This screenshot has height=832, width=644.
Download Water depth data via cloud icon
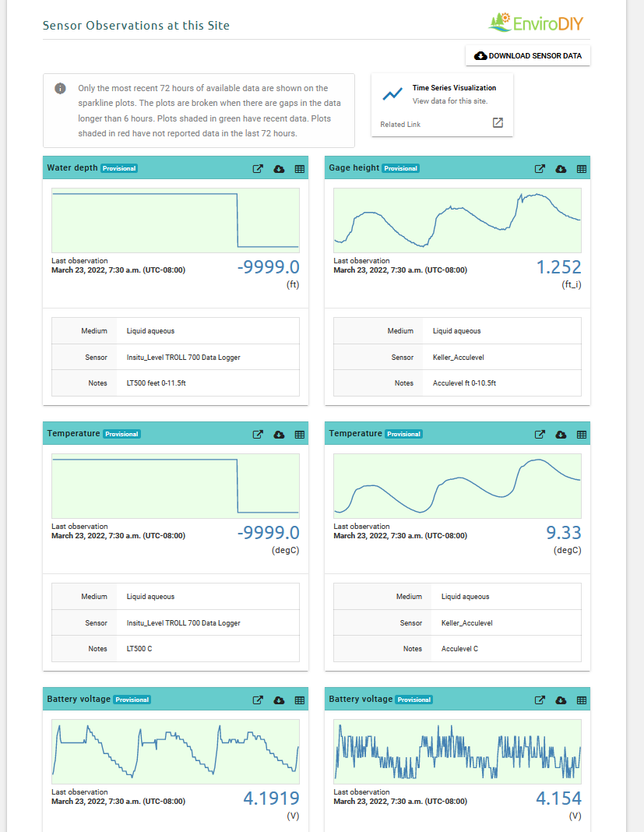coord(279,169)
